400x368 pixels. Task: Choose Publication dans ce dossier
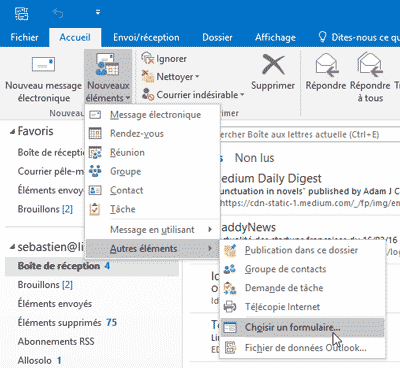(303, 250)
